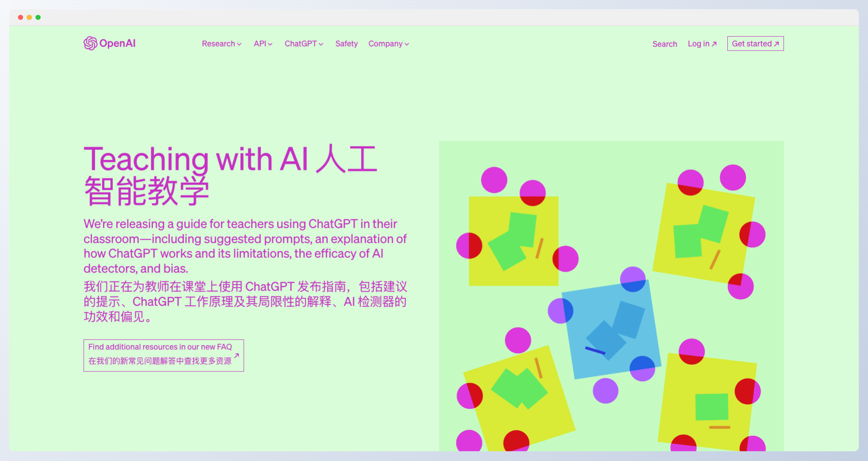Open the new FAQ resources link
The height and width of the screenshot is (461, 868).
pyautogui.click(x=164, y=355)
